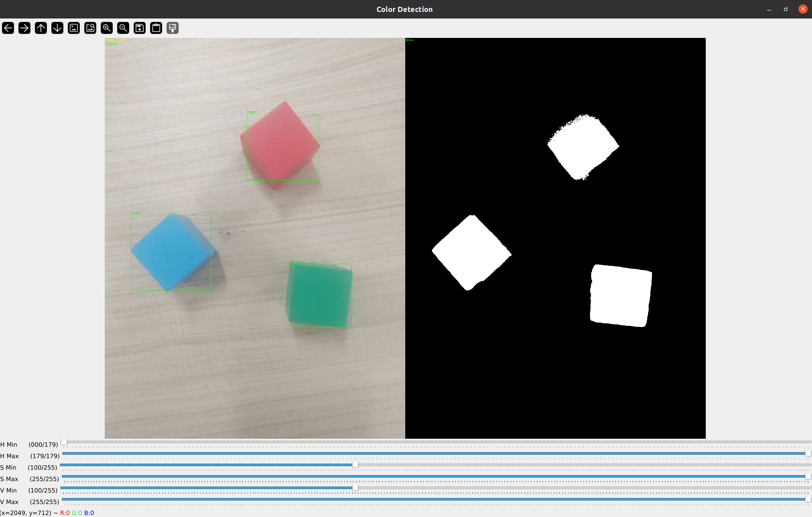Copy image to clipboard icon

coord(156,28)
